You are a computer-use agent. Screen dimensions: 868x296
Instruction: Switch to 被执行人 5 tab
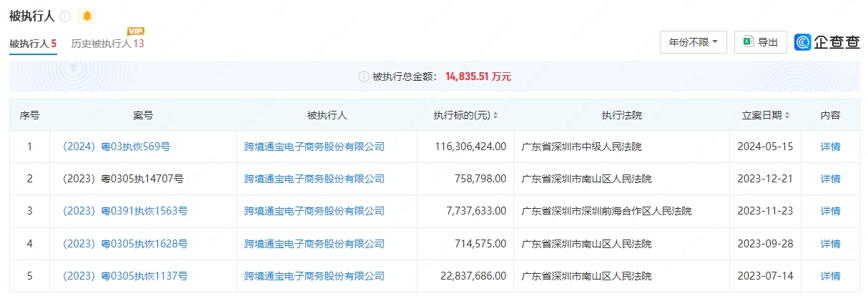[33, 44]
